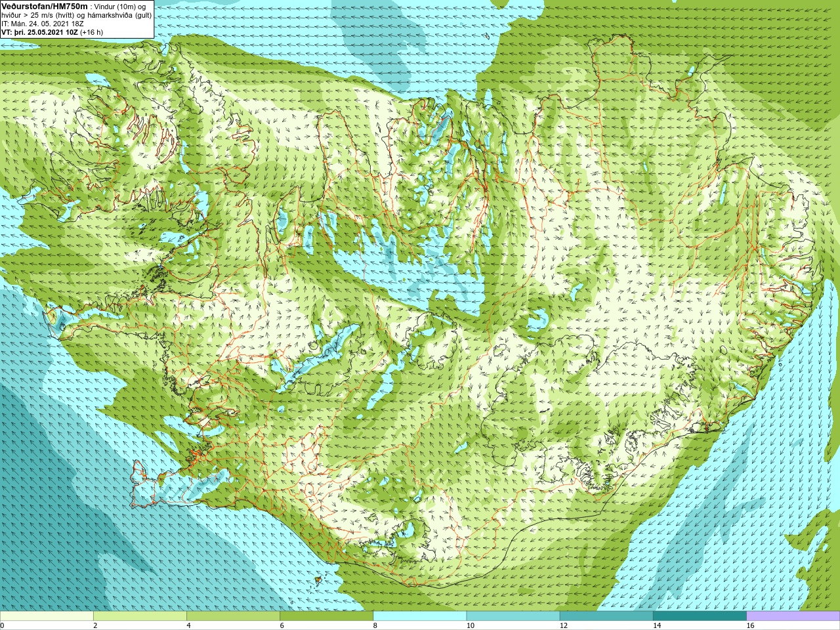Click the 'Vindur (10m) og' label
The width and height of the screenshot is (840, 630).
point(120,7)
